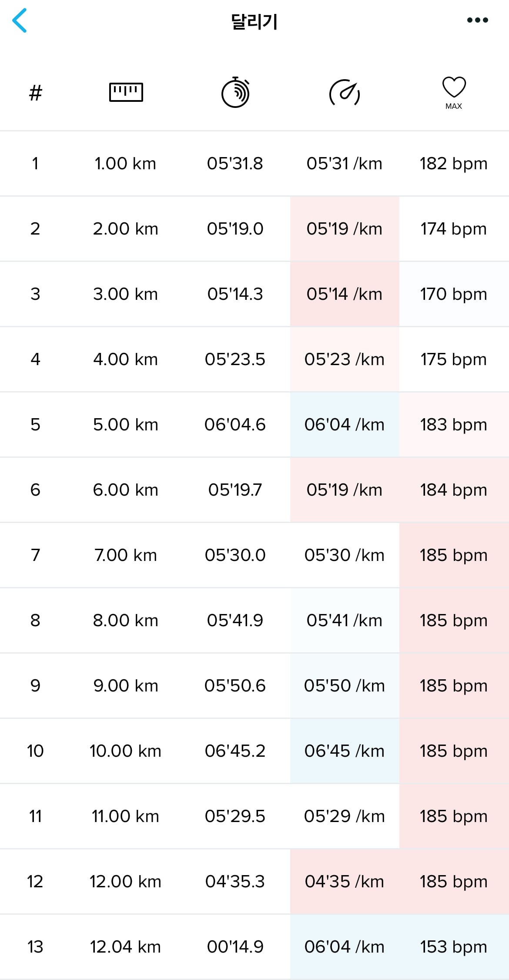Screen dimensions: 509x980
Task: Select lap time 05'19.0 in lap 2
Action: [x=235, y=229]
